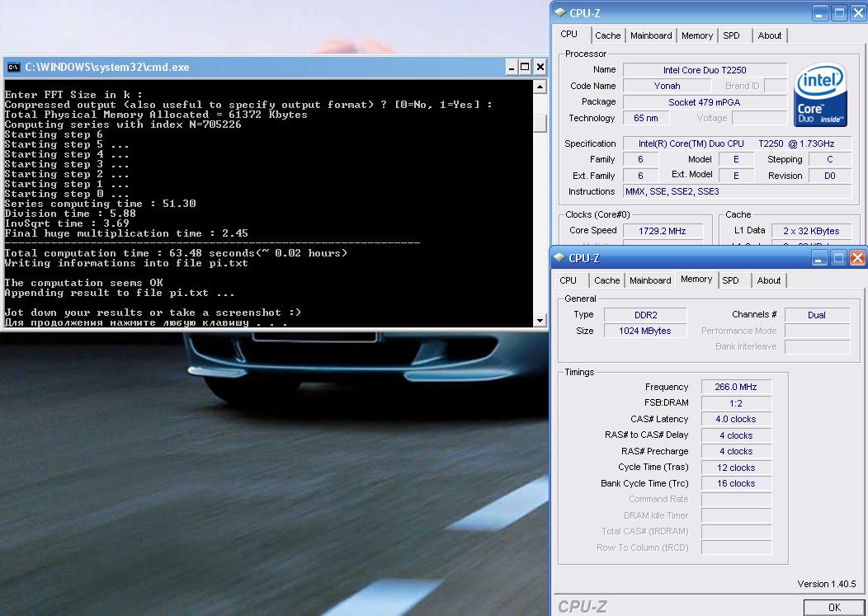The image size is (868, 616).
Task: Click the memory Type value 'DDR2'
Action: coord(645,315)
